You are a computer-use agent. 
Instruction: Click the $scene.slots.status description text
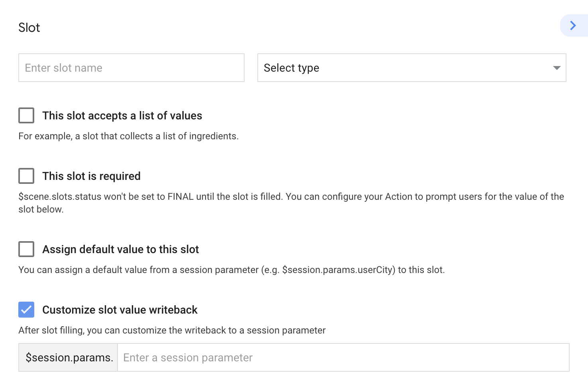coord(291,197)
